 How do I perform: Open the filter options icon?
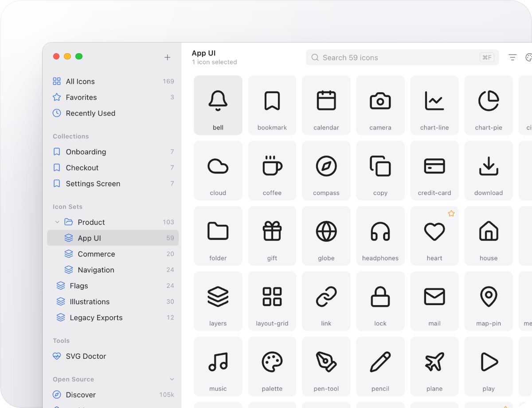512,57
